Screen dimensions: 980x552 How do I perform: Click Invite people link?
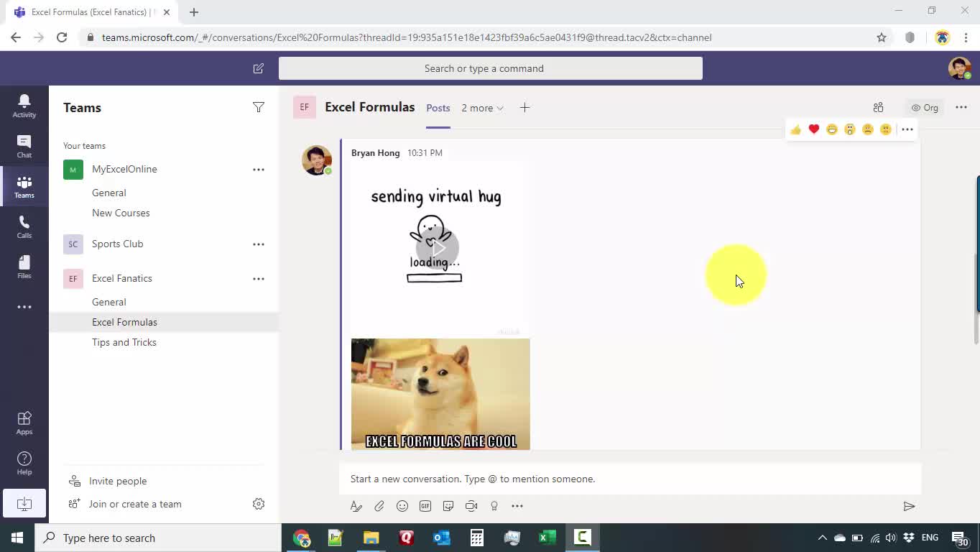pos(118,481)
